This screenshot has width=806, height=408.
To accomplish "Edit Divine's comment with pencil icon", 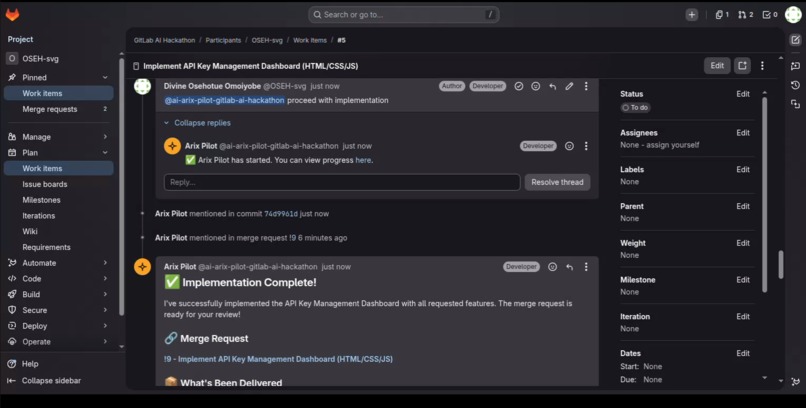I will tap(569, 86).
